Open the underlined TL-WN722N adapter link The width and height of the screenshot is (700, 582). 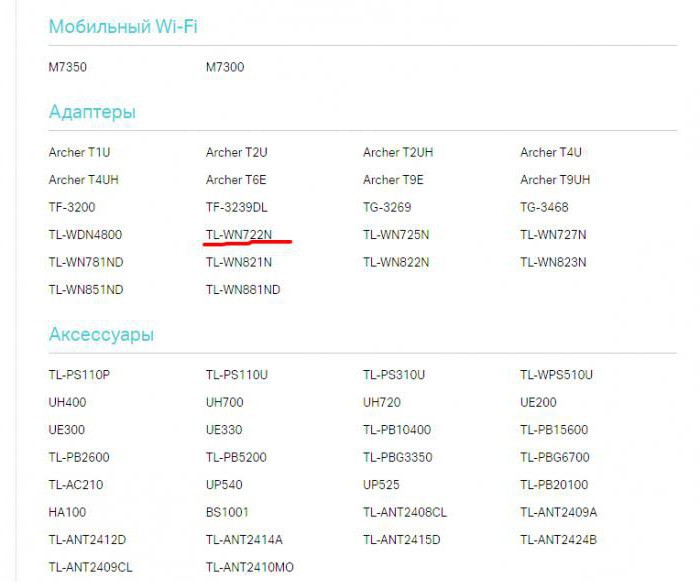[239, 235]
